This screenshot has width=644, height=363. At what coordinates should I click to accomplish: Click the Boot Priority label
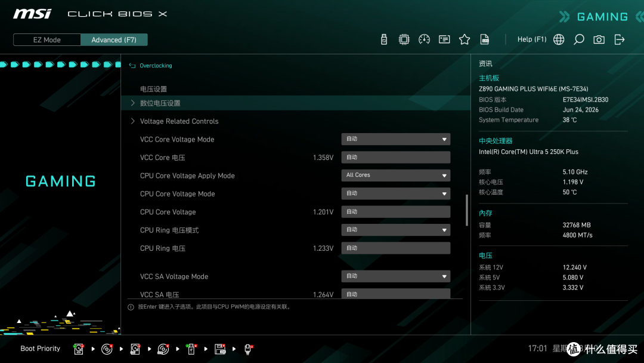pos(41,349)
